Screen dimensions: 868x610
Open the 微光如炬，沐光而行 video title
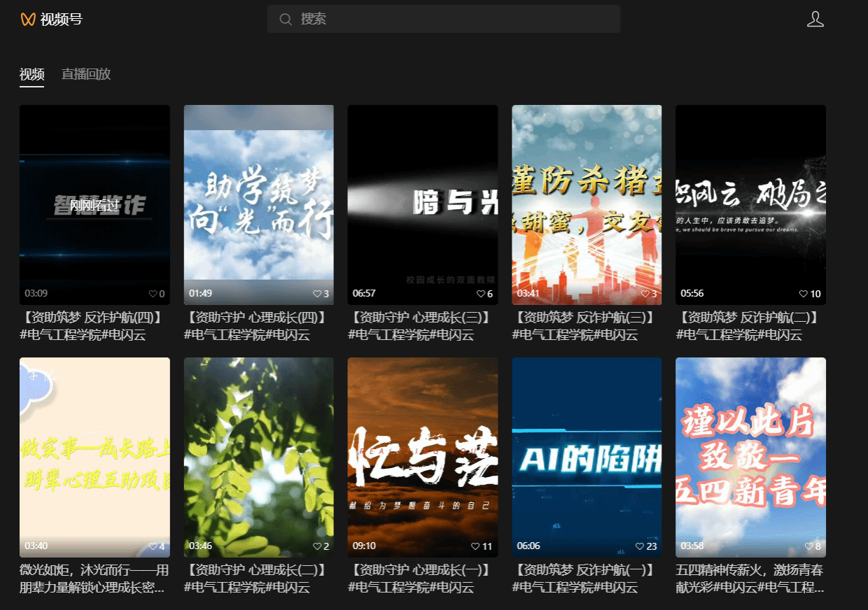point(94,571)
